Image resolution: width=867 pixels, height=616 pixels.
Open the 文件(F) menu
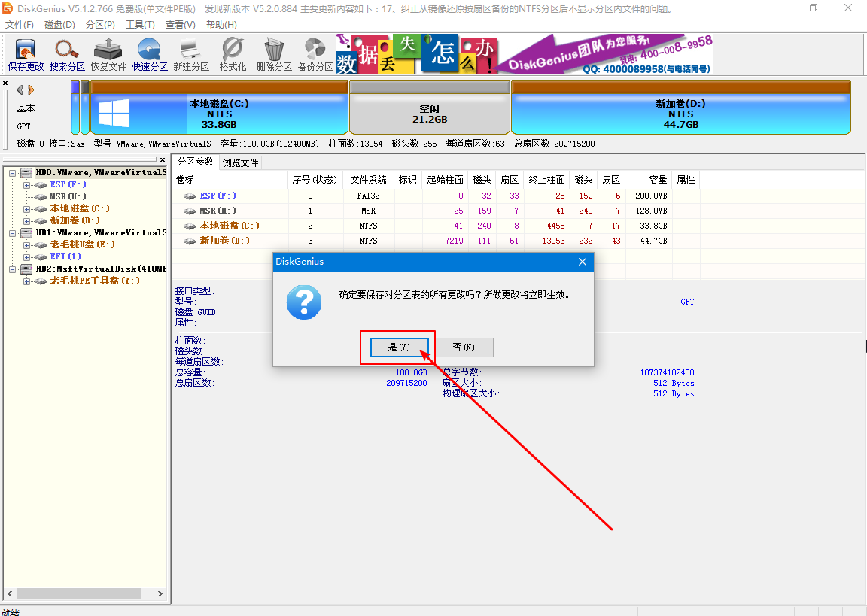pos(20,25)
